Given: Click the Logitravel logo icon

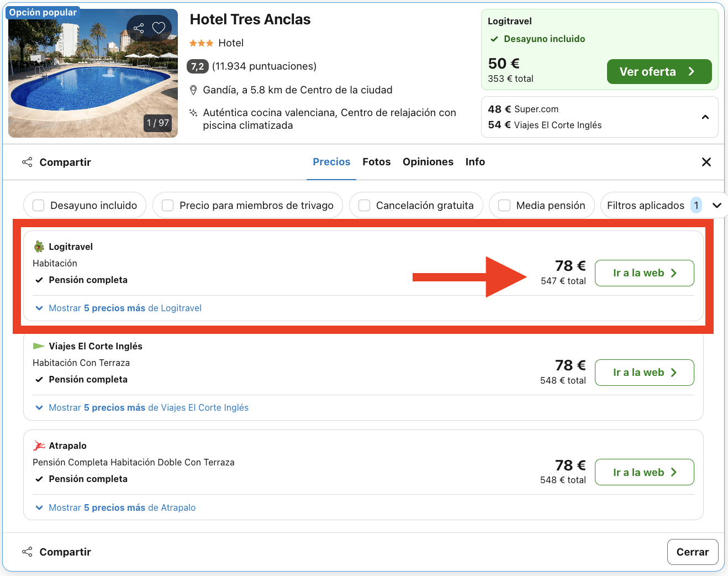Looking at the screenshot, I should 38,246.
